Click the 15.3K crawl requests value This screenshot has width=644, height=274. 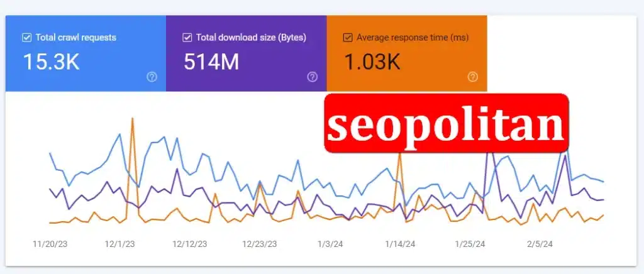[x=51, y=62]
